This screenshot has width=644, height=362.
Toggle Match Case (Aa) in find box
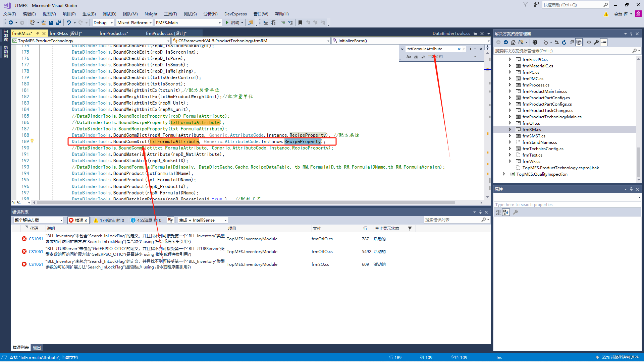[409, 57]
